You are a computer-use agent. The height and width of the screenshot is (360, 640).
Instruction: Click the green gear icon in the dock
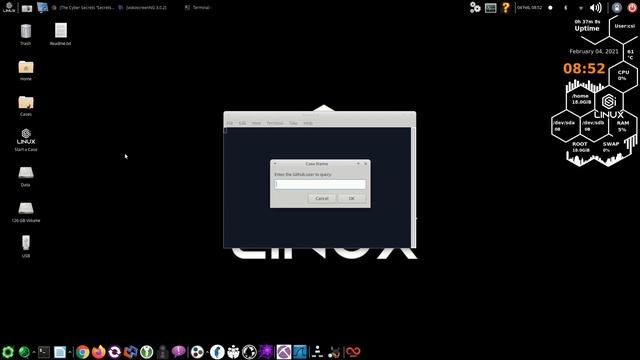pyautogui.click(x=8, y=351)
